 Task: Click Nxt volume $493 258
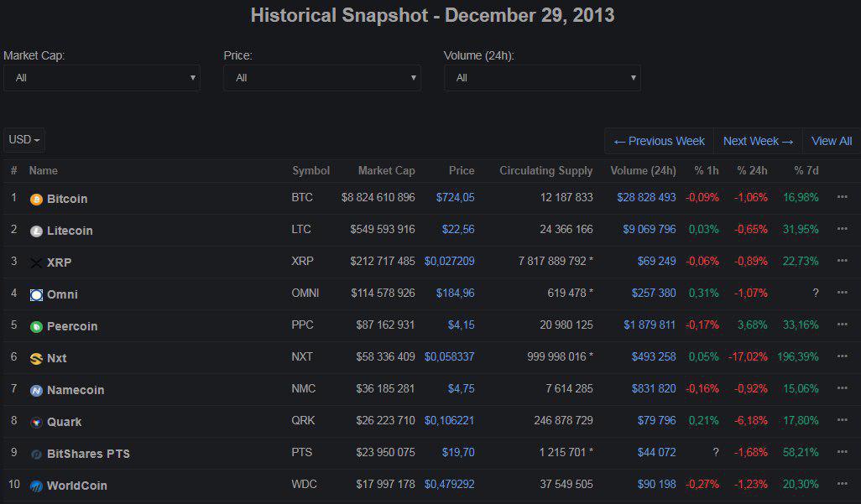[x=654, y=356]
